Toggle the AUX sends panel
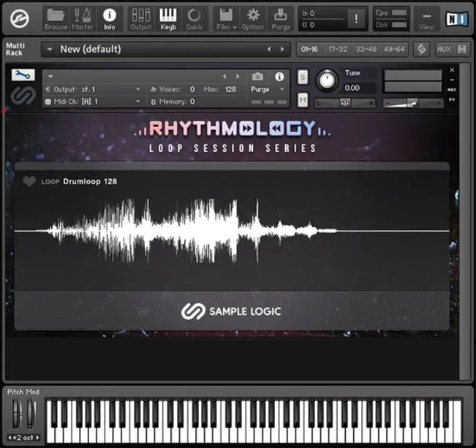This screenshot has height=448, width=476. pos(444,49)
